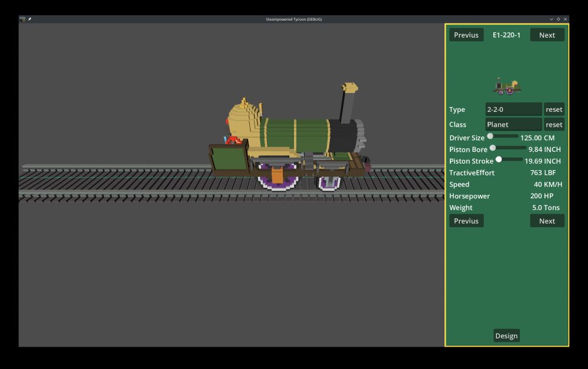
Task: Click the 5.0 Tons weight value
Action: pos(546,208)
